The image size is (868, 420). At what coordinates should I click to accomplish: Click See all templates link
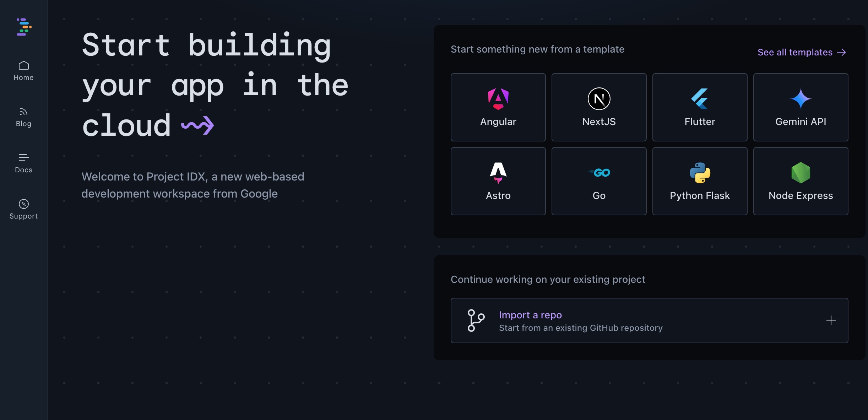pos(795,52)
